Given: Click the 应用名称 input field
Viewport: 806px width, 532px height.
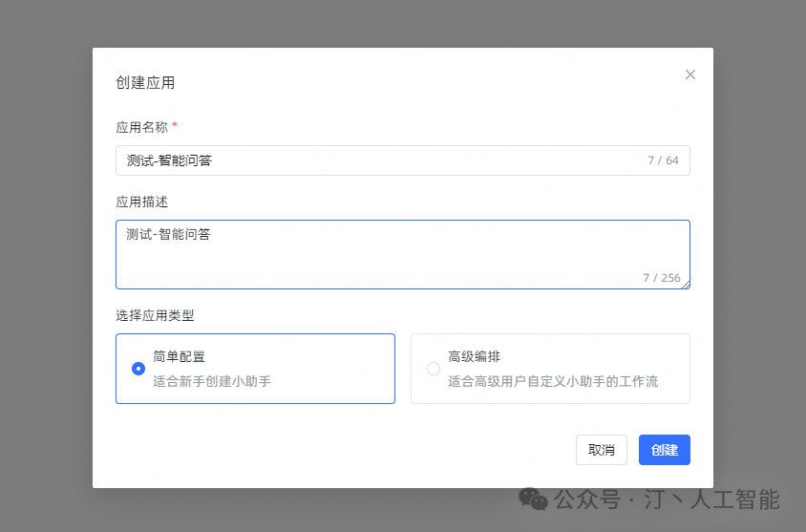Looking at the screenshot, I should [382, 160].
